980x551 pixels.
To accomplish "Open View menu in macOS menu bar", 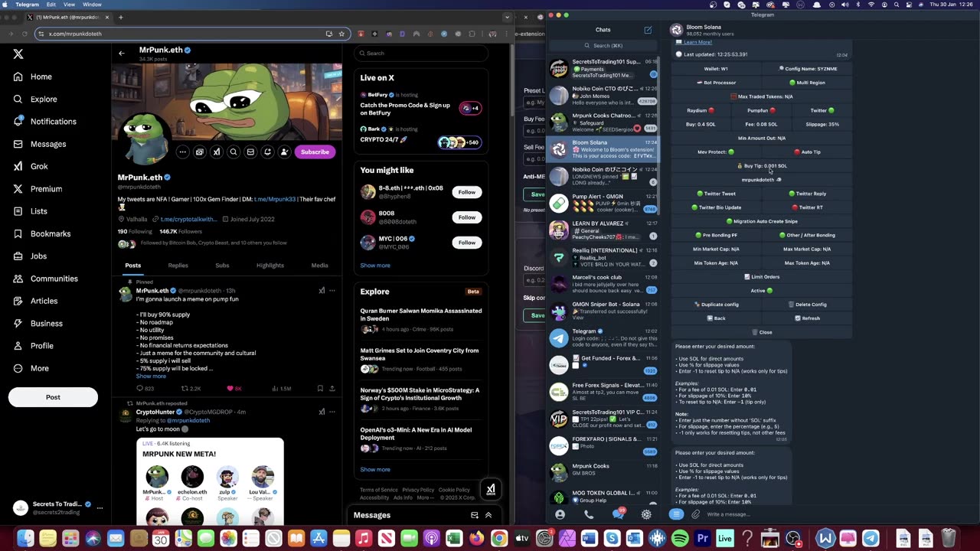I will 69,5.
